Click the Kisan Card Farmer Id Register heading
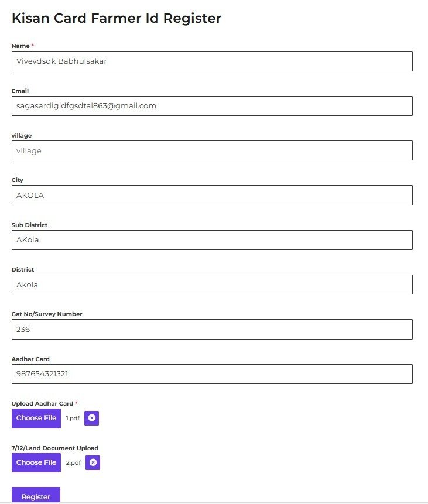 tap(117, 18)
